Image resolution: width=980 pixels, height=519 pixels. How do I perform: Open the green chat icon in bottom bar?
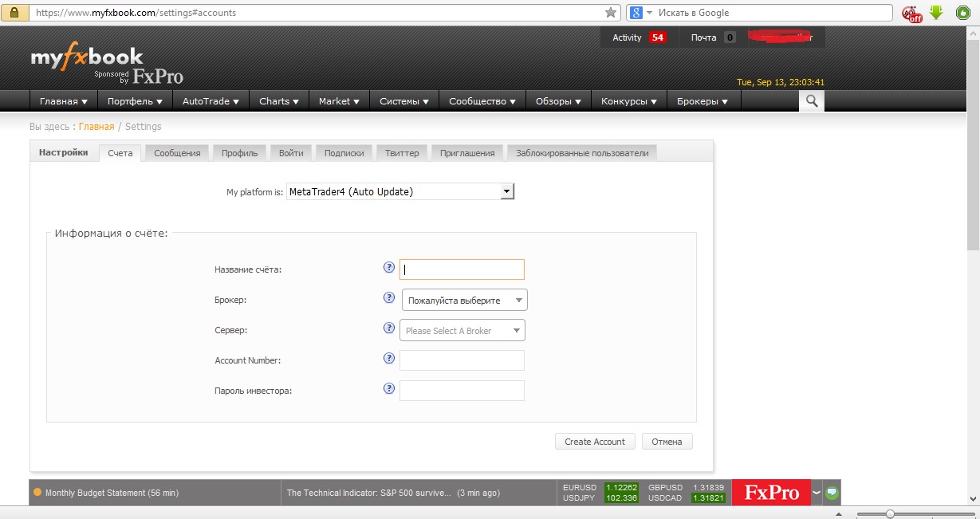[832, 493]
